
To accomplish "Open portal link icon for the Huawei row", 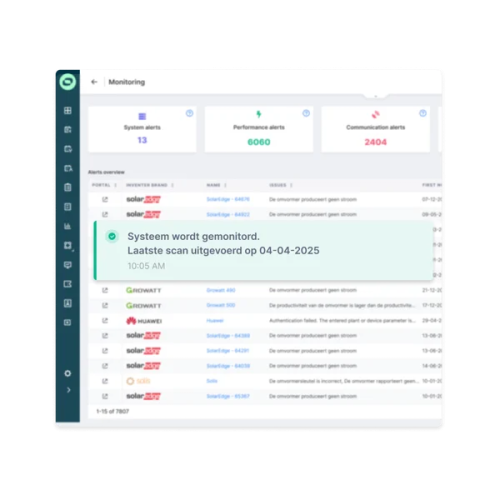I will [105, 321].
